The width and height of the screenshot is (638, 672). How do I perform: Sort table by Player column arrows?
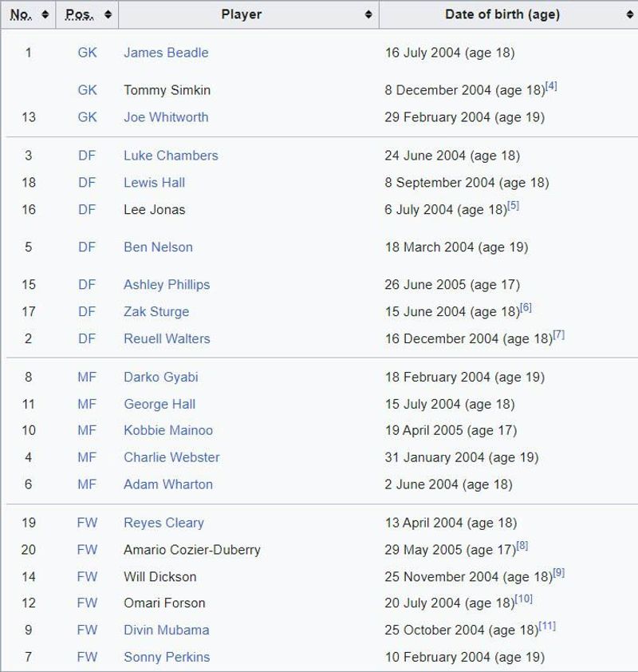368,14
